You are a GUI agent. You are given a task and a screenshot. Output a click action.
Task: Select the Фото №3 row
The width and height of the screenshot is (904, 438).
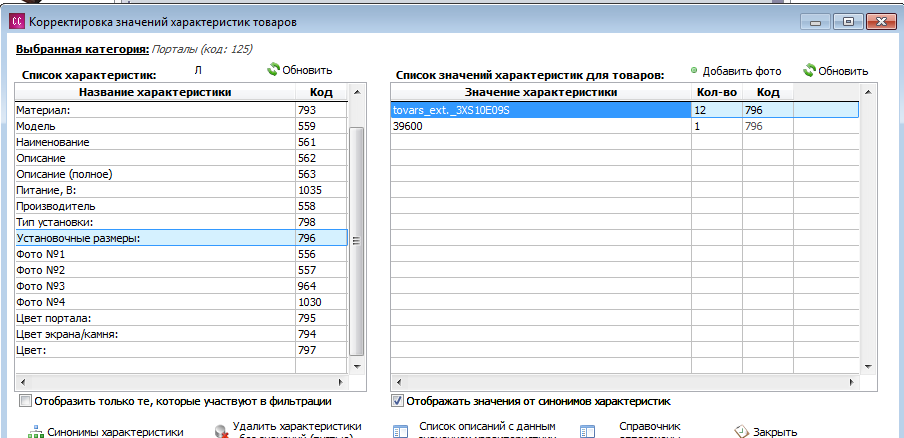(181, 286)
